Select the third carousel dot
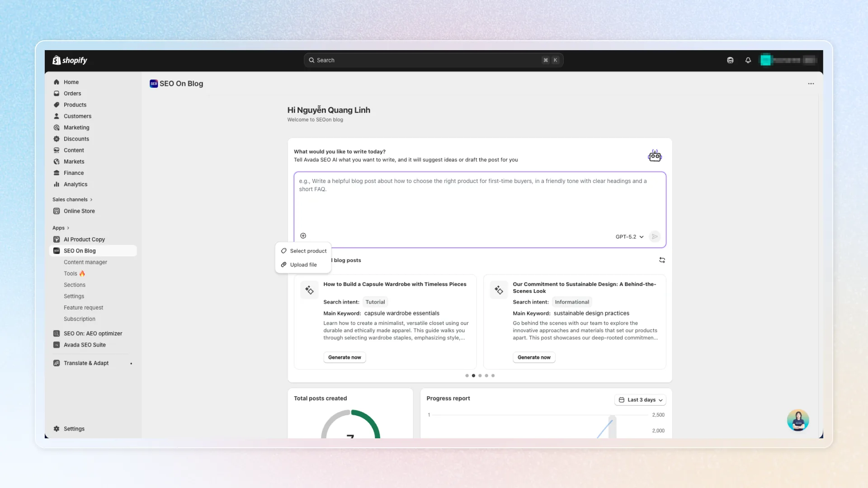Viewport: 868px width, 488px height. click(480, 375)
